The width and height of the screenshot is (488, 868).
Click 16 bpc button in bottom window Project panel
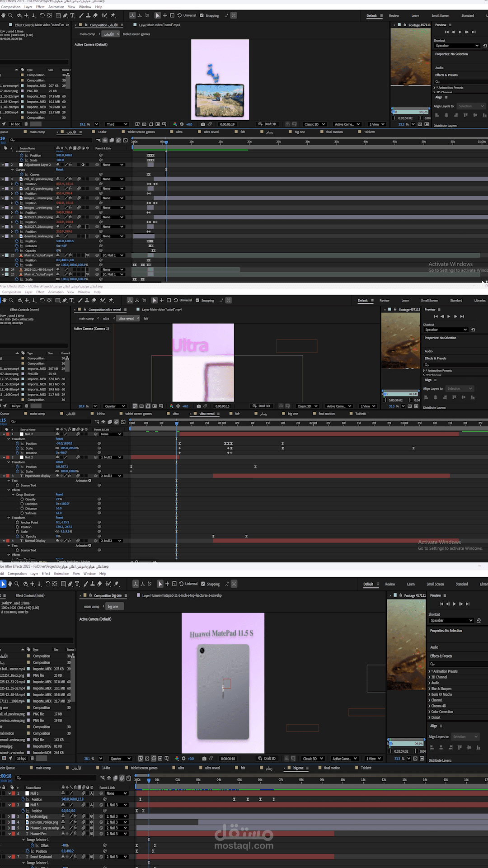click(x=21, y=759)
